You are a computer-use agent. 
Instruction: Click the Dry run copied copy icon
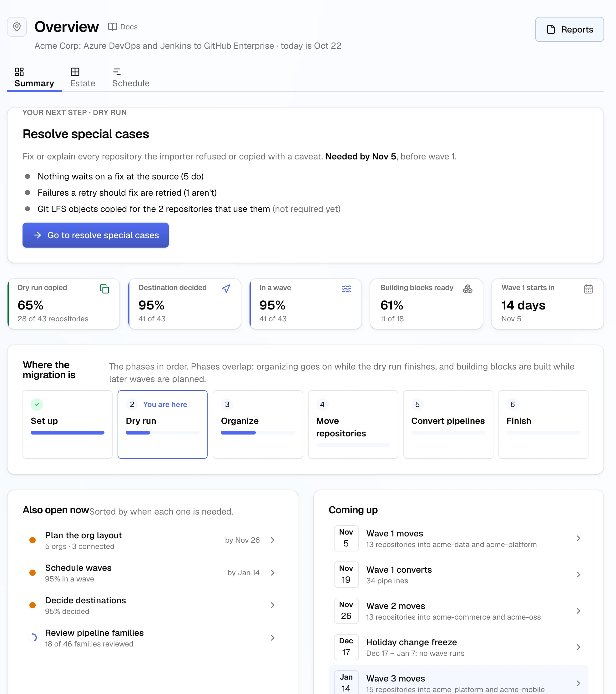[x=104, y=289]
